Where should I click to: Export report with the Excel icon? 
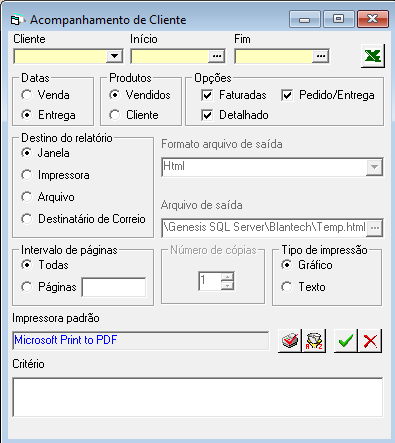[x=373, y=56]
